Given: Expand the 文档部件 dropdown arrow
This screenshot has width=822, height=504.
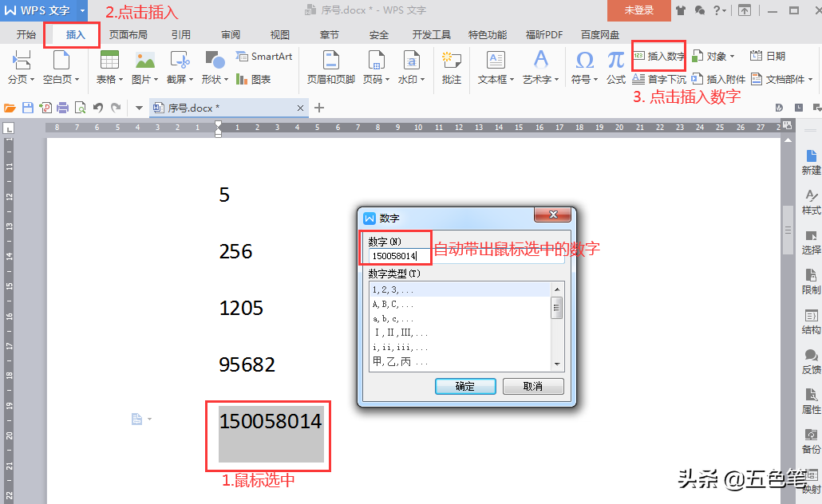Looking at the screenshot, I should coord(810,80).
